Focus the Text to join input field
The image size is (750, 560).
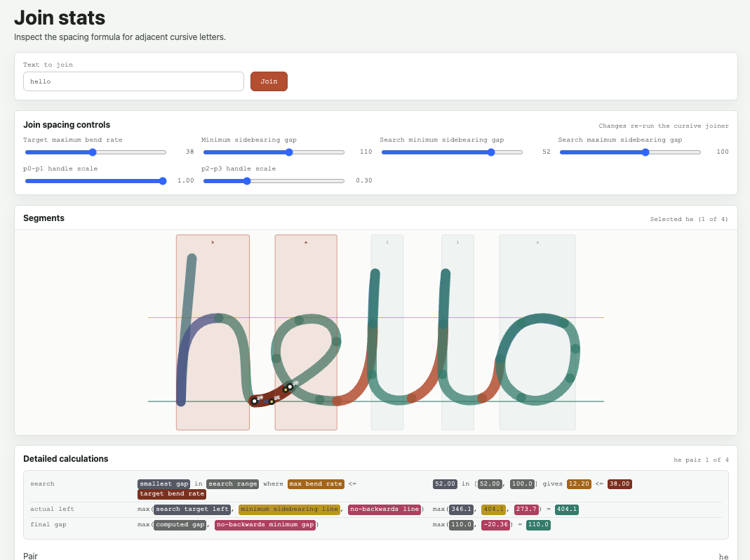click(x=133, y=81)
